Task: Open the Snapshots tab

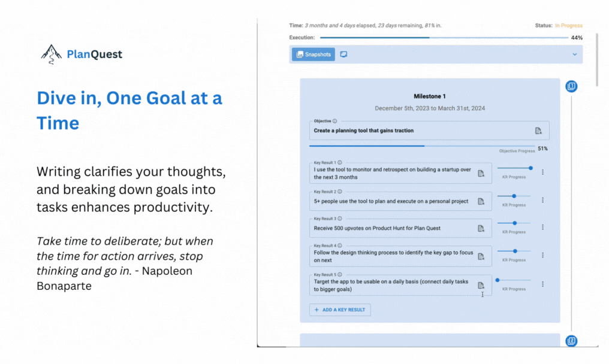Action: coord(313,54)
